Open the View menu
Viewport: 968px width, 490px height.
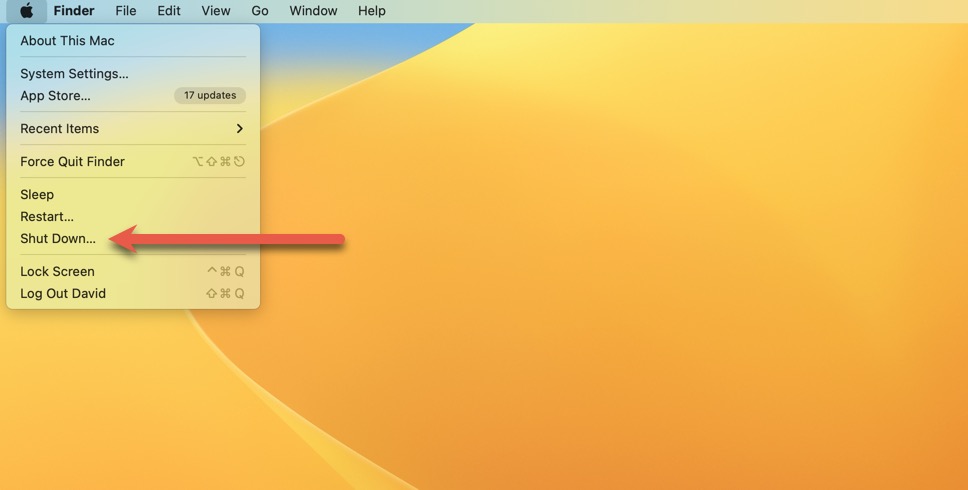tap(215, 10)
